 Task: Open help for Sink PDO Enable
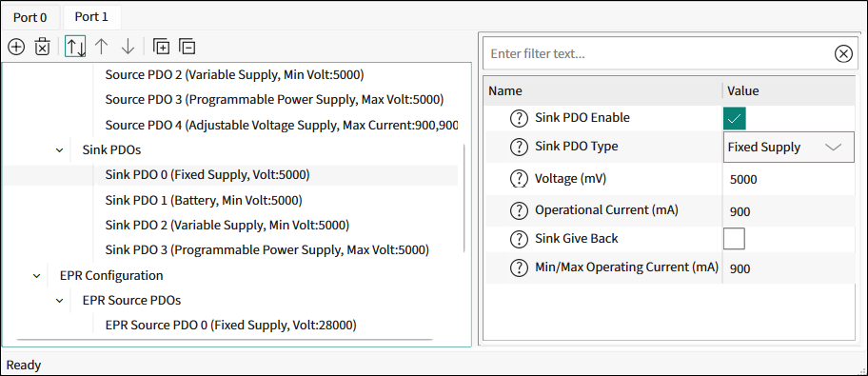519,118
